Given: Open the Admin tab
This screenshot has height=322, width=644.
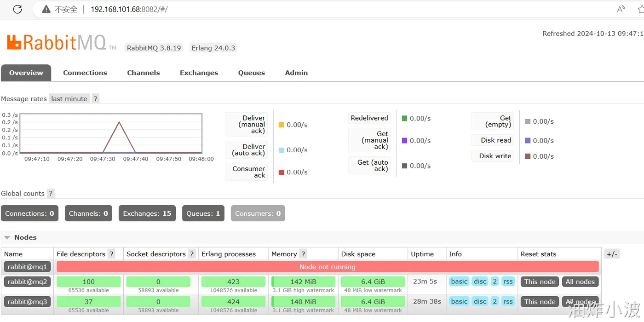Looking at the screenshot, I should tap(296, 73).
